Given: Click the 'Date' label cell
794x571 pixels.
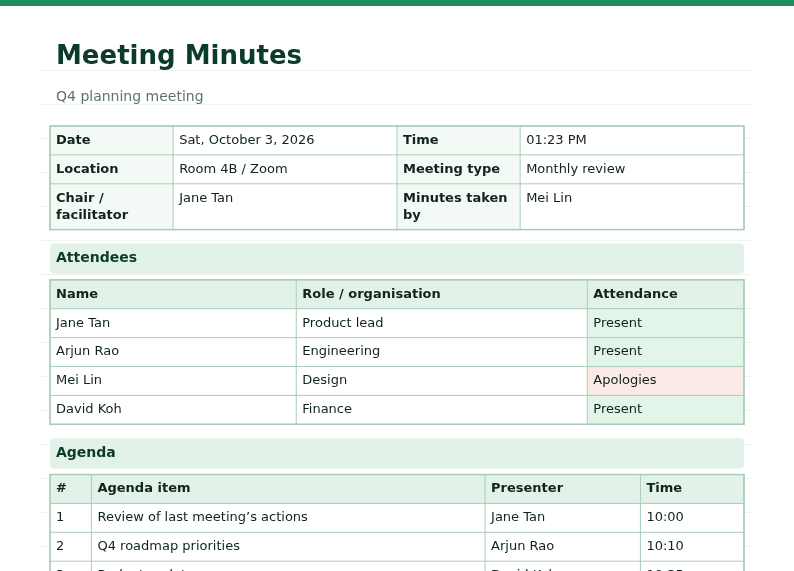Looking at the screenshot, I should [111, 140].
